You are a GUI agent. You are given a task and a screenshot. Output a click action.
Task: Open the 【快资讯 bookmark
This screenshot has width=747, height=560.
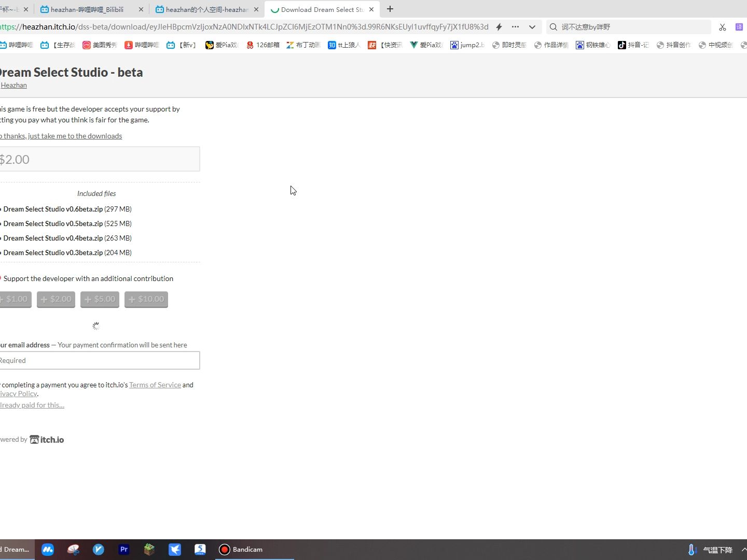click(385, 45)
